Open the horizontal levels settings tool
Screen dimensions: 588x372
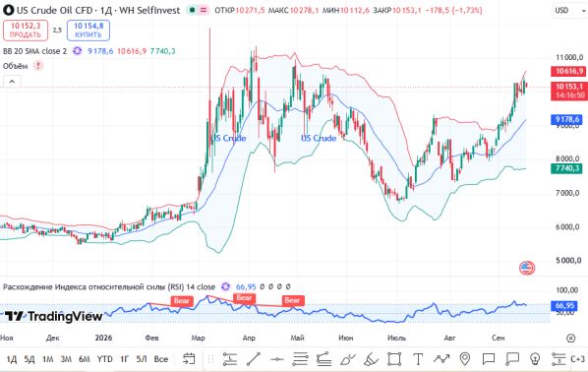559,359
